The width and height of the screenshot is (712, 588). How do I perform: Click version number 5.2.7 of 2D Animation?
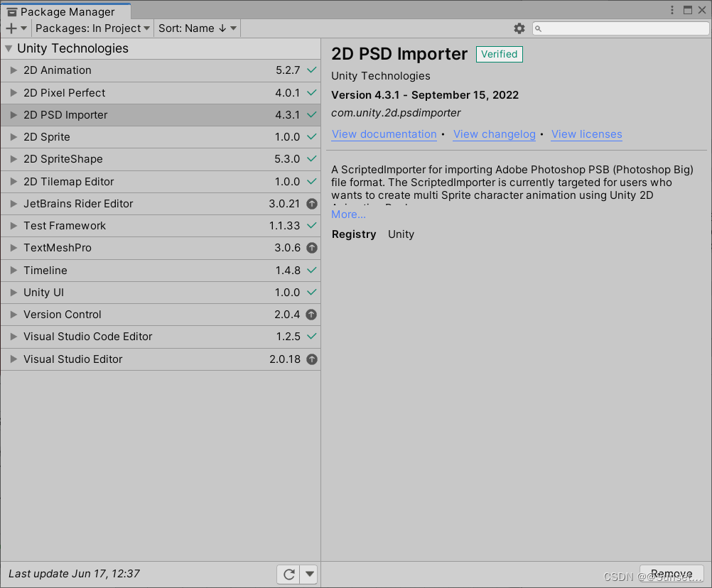(288, 70)
